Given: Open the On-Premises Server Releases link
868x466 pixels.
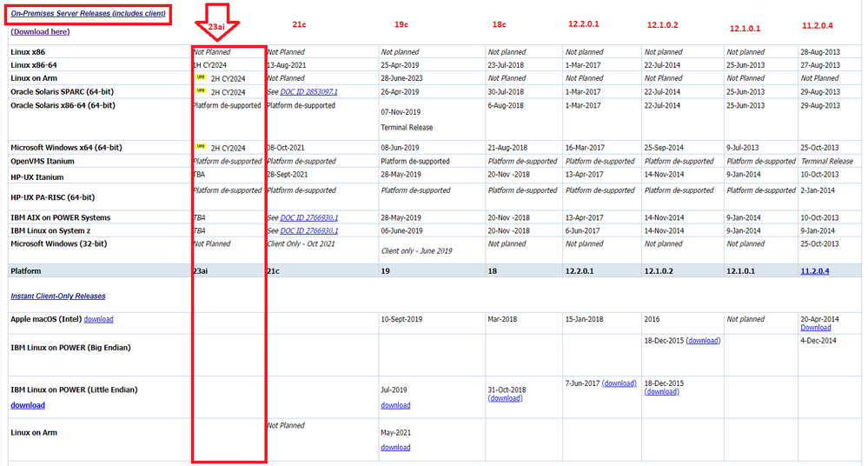Looking at the screenshot, I should [x=88, y=13].
